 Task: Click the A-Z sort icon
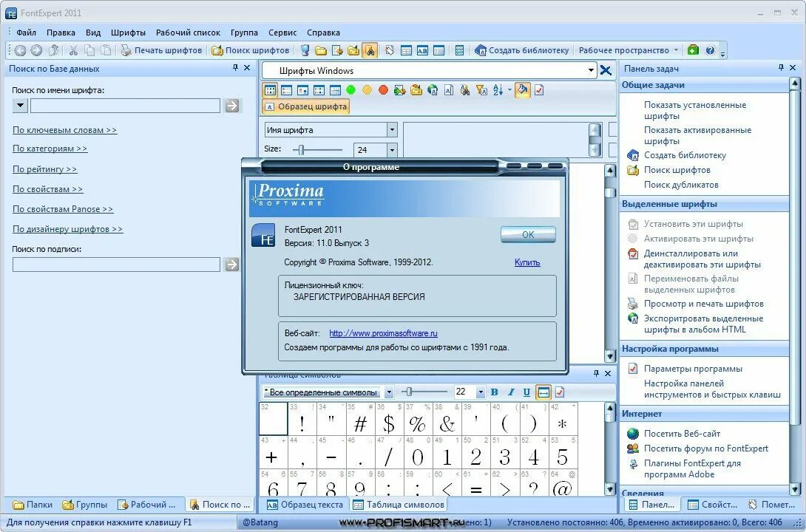pos(498,90)
